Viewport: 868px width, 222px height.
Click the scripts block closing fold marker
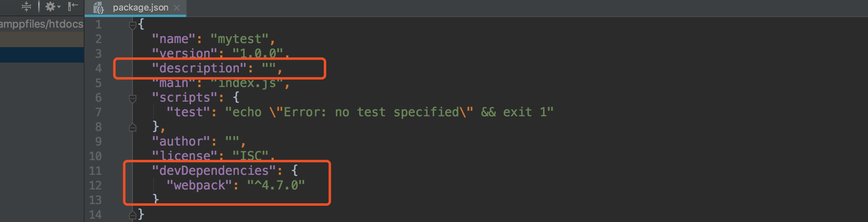pyautogui.click(x=132, y=128)
